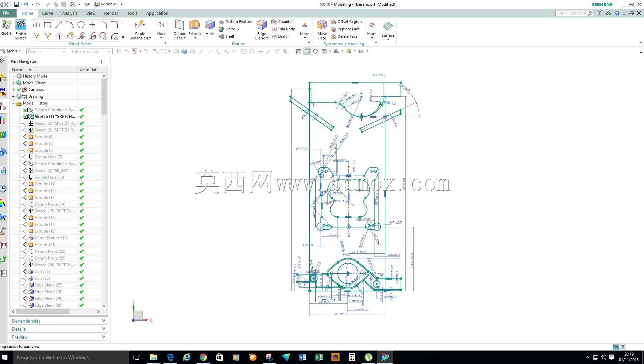The image size is (644, 364).
Task: Click the Undo arrow icon
Action: click(26, 4)
